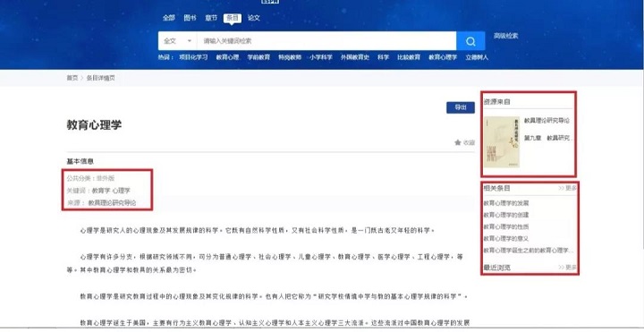Viewport: 644px width, 332px height.
Task: Go to 首页 in breadcrumb
Action: 72,78
